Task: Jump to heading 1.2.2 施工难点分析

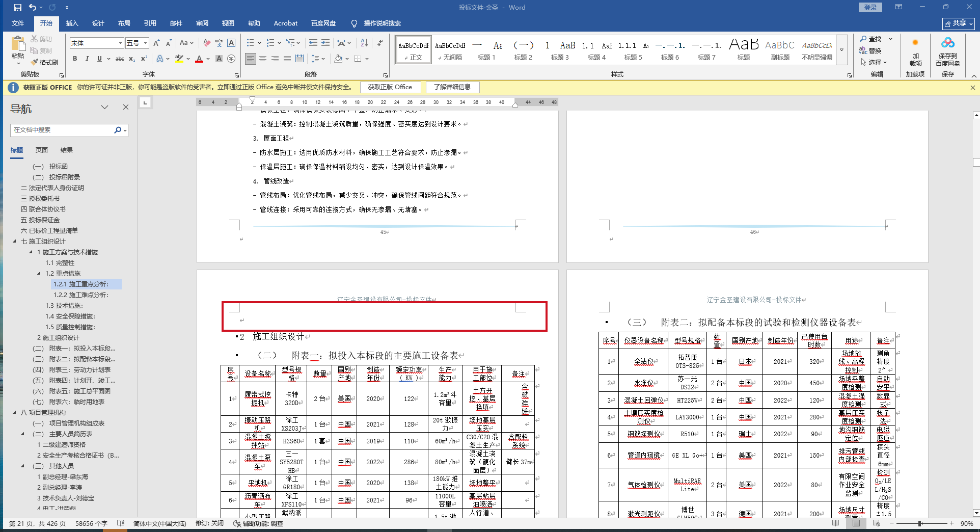Action: coord(81,295)
